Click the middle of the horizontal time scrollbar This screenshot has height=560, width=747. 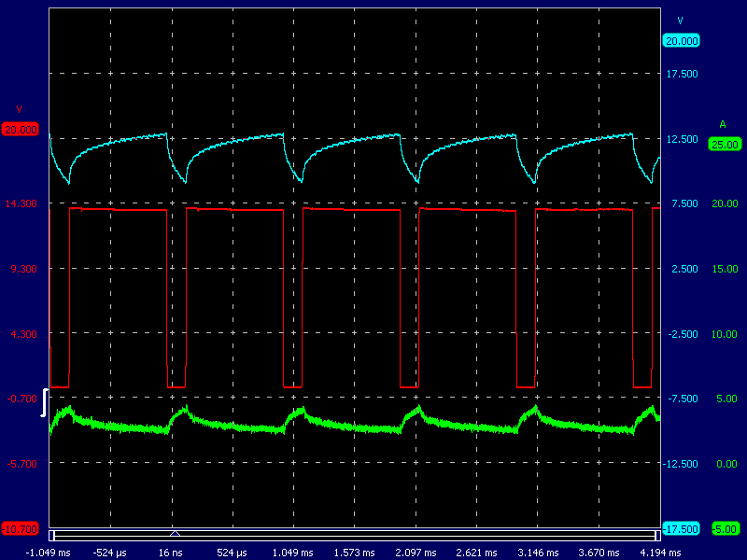(x=354, y=536)
